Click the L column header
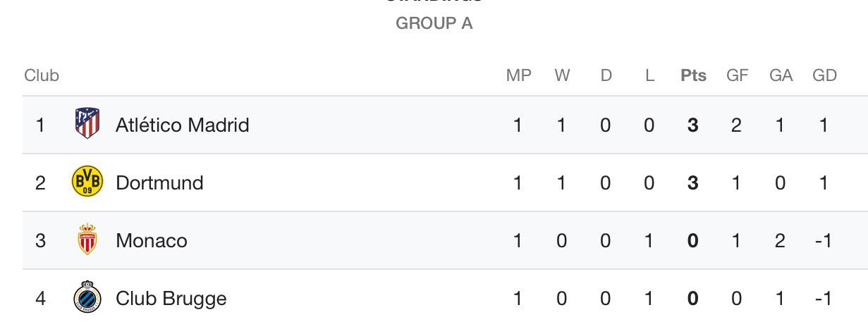Image resolution: width=868 pixels, height=329 pixels. tap(649, 75)
